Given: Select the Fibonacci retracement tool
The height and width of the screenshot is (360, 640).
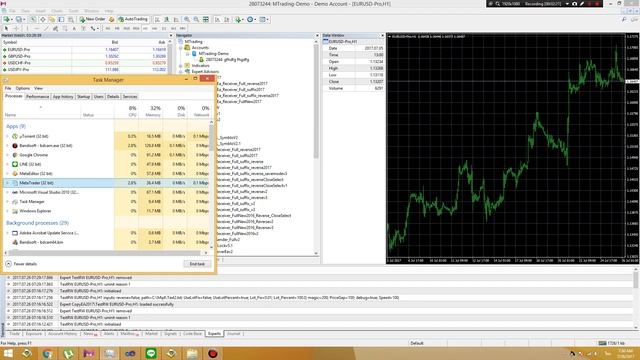Looking at the screenshot, I should tap(64, 29).
